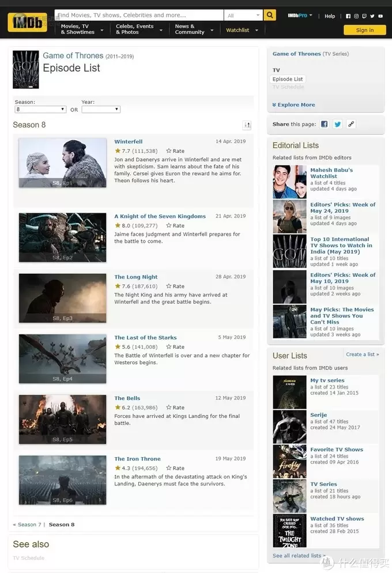Open IMDb Instagram icon in header
Viewport: 392px width, 573px height.
coord(356,16)
